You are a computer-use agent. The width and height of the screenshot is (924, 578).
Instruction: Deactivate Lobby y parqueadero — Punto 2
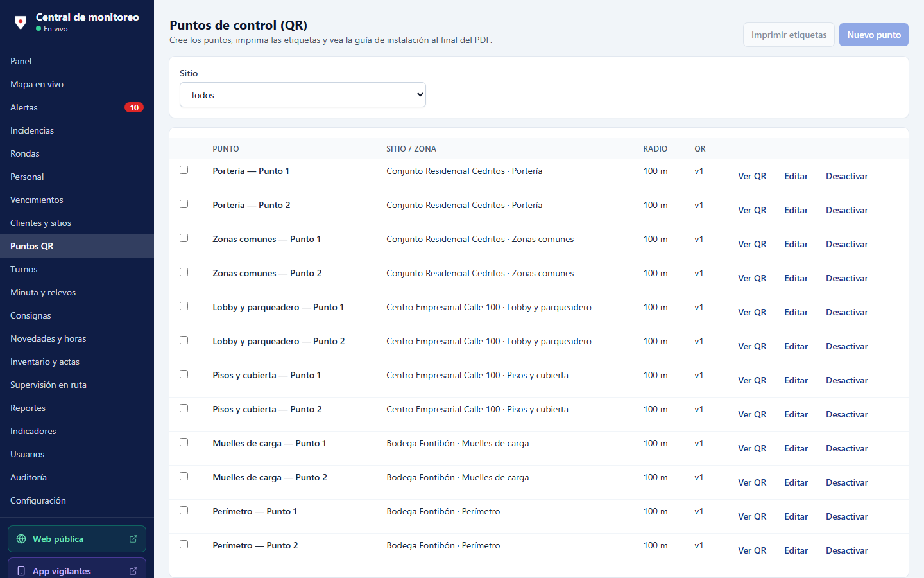coord(847,346)
